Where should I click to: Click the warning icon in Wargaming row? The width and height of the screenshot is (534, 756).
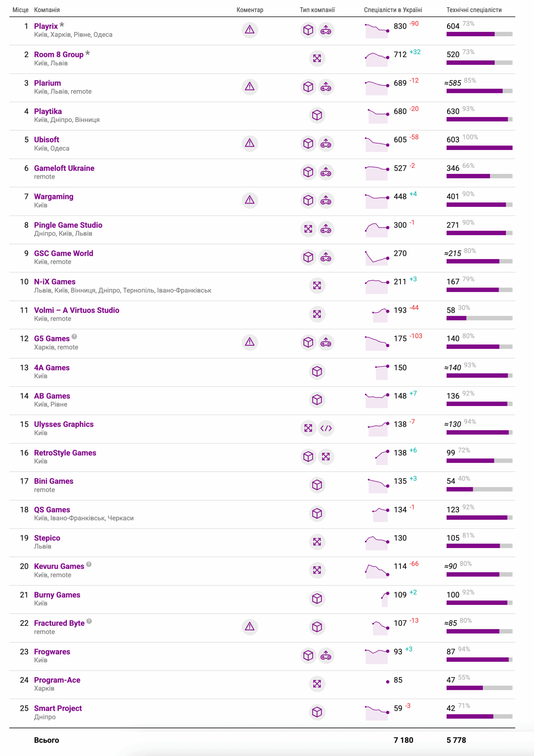tap(249, 200)
